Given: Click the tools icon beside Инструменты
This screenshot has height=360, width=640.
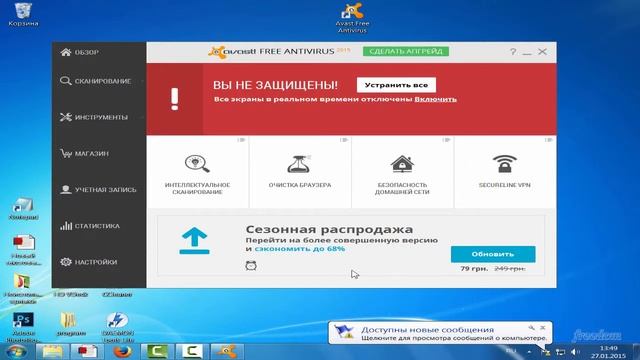Looking at the screenshot, I should point(66,117).
